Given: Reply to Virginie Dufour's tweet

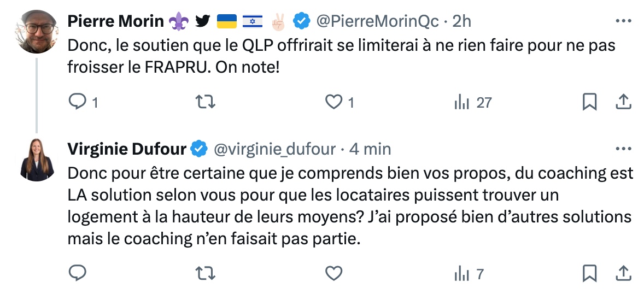Looking at the screenshot, I should pyautogui.click(x=77, y=273).
